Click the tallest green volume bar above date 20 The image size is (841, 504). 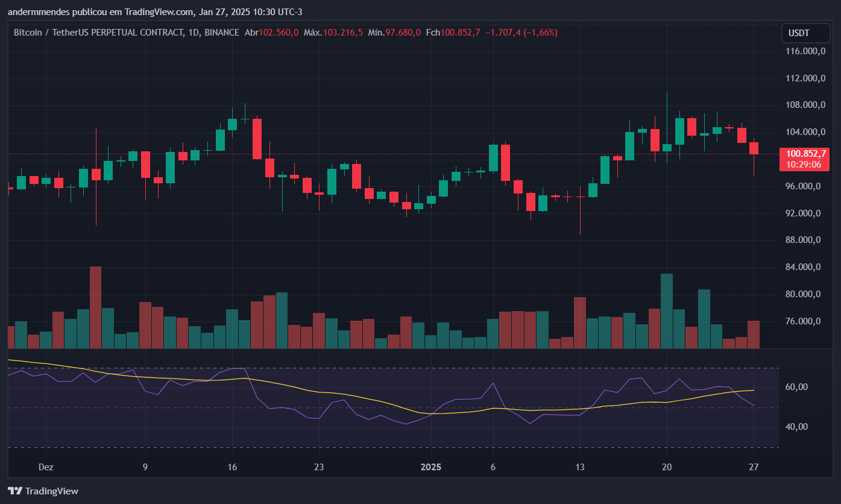[667, 311]
